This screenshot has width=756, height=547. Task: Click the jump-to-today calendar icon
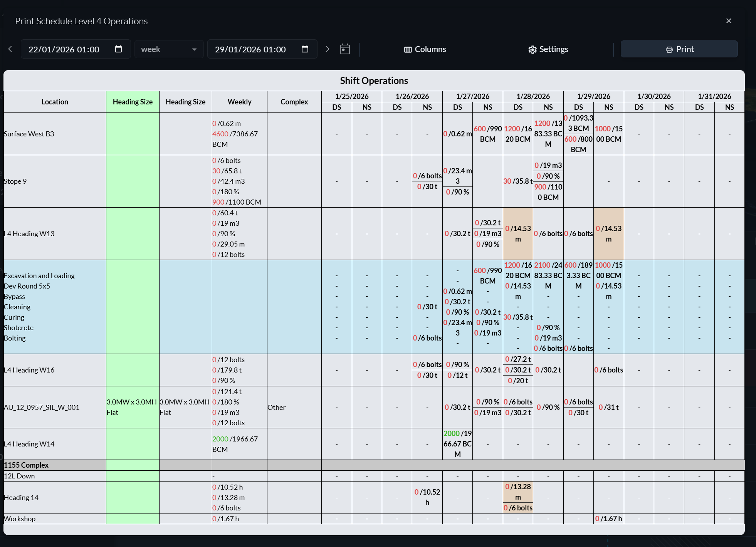pos(345,49)
